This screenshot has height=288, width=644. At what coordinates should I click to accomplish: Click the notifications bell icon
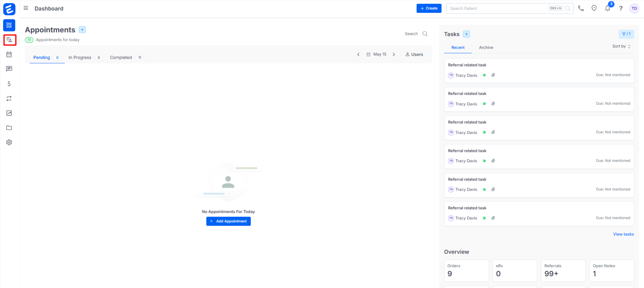pyautogui.click(x=607, y=8)
